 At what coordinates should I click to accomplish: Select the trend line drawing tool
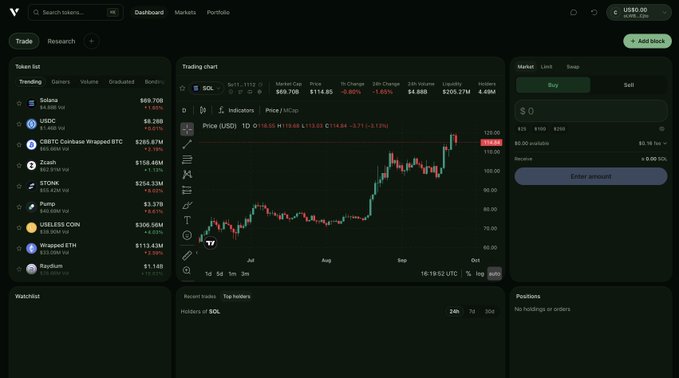point(187,144)
